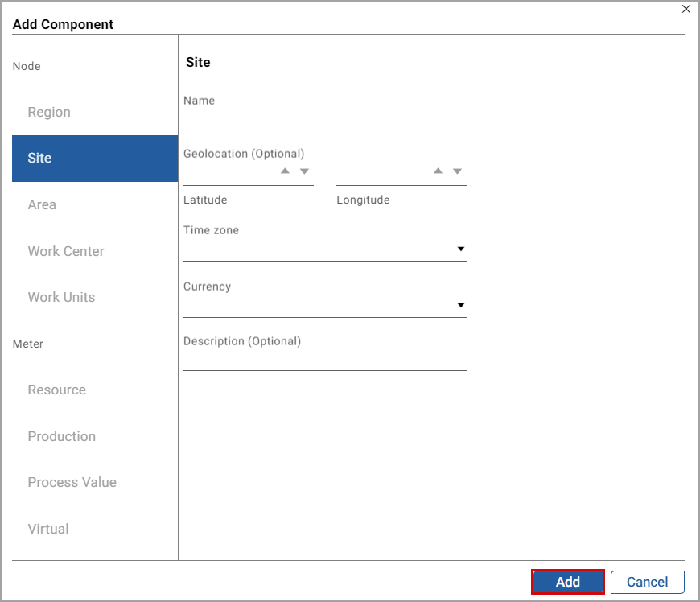Choose the Area node type
Viewport: 700px width, 602px height.
point(42,204)
